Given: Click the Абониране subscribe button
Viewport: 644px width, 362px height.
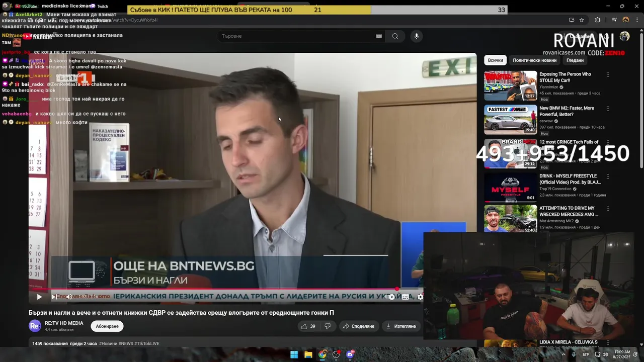Looking at the screenshot, I should click(107, 326).
